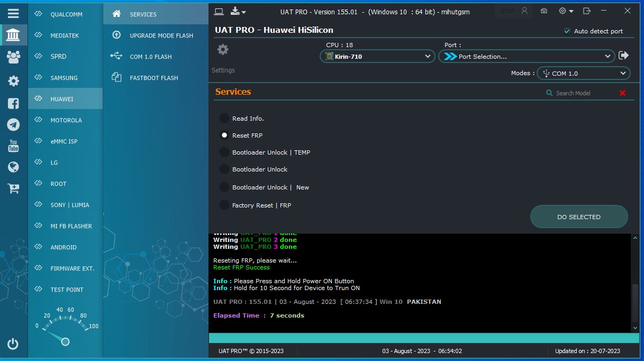Open the eMMC ISP menu
Image resolution: width=644 pixels, height=361 pixels.
coord(66,141)
